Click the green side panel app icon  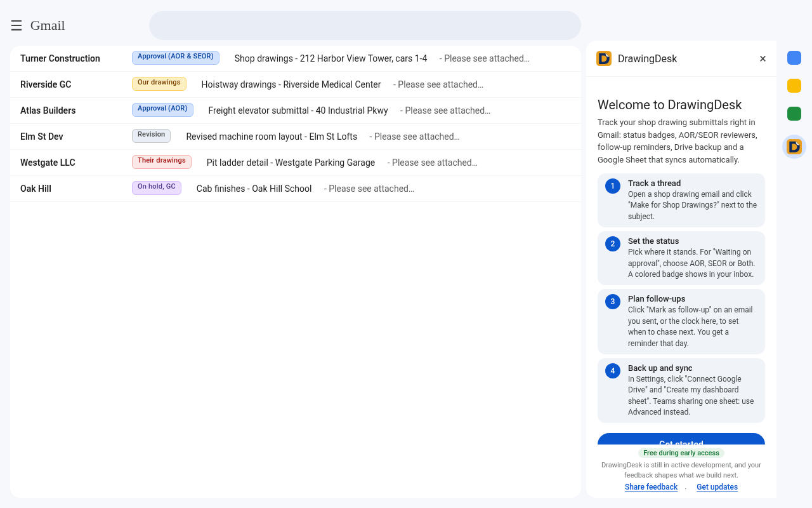click(x=794, y=114)
